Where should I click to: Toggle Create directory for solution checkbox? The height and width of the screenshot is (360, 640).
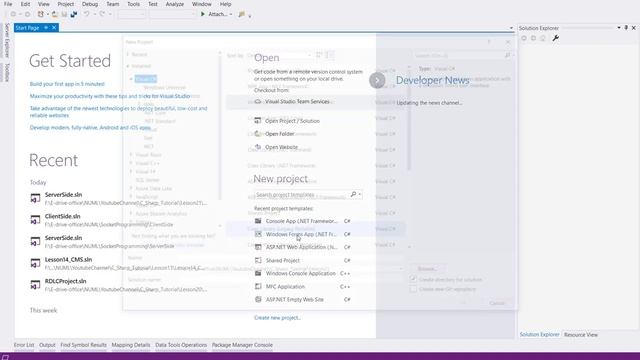click(x=413, y=279)
